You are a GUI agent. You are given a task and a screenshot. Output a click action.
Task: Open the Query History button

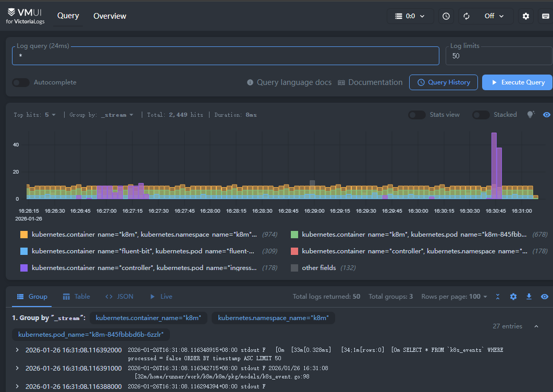coord(443,82)
